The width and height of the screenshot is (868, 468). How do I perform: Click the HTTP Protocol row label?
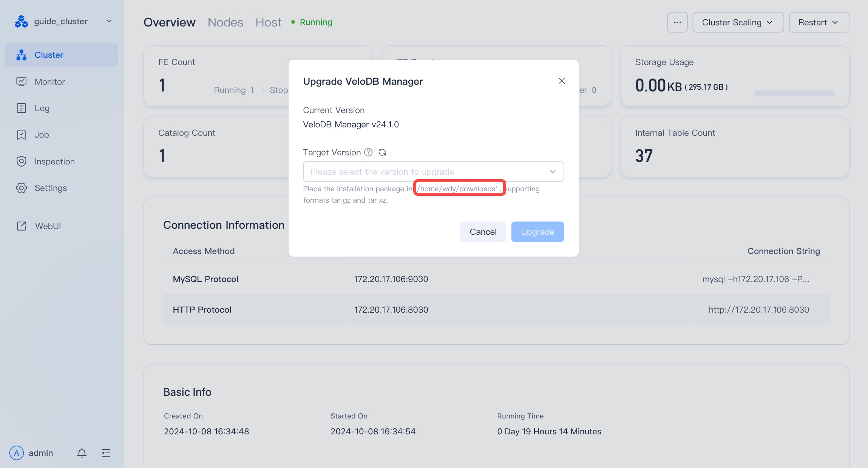202,310
